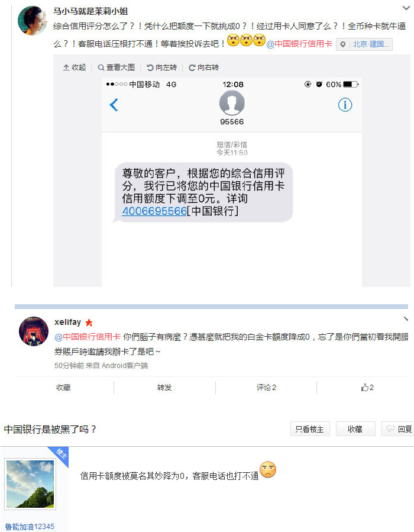Click the 回复 reply button

pyautogui.click(x=399, y=429)
